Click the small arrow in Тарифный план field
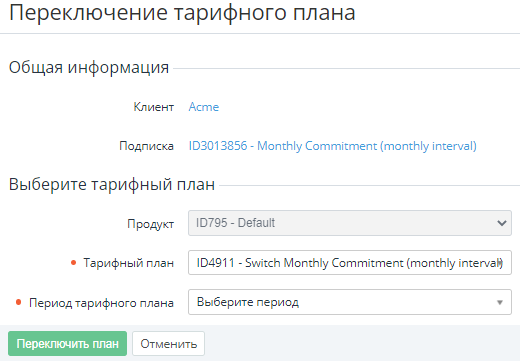Image resolution: width=520 pixels, height=363 pixels. point(501,263)
